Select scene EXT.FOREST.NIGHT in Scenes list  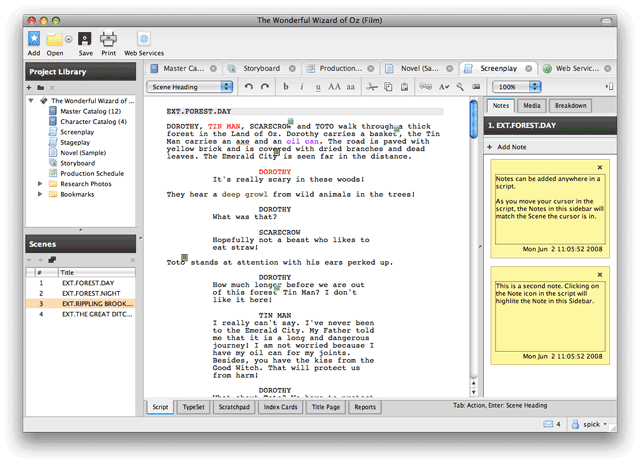pyautogui.click(x=81, y=293)
